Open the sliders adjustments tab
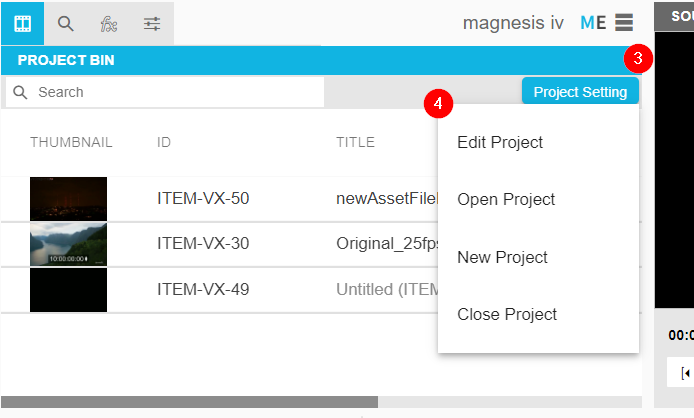This screenshot has height=418, width=694. [152, 23]
